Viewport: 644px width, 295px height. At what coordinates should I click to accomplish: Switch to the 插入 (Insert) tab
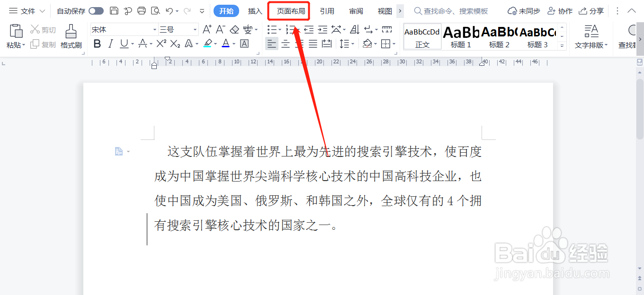point(255,11)
